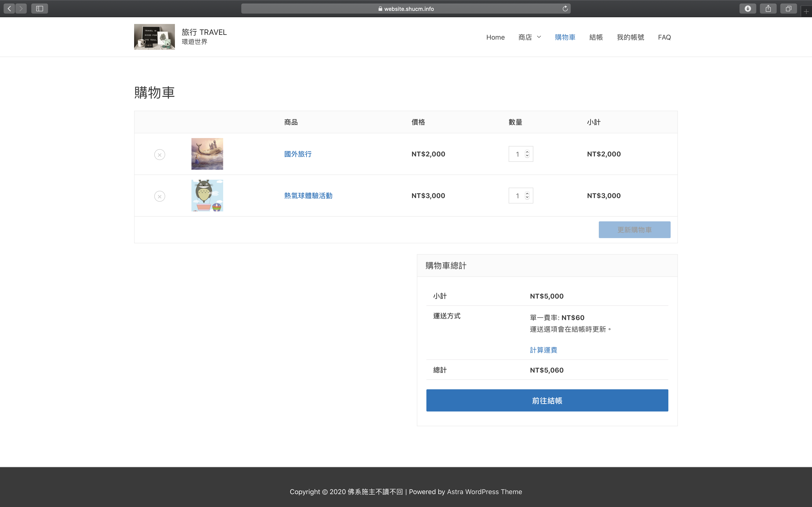Image resolution: width=812 pixels, height=507 pixels.
Task: Adjust the 國外旅行 quantity stepper
Action: (x=527, y=154)
